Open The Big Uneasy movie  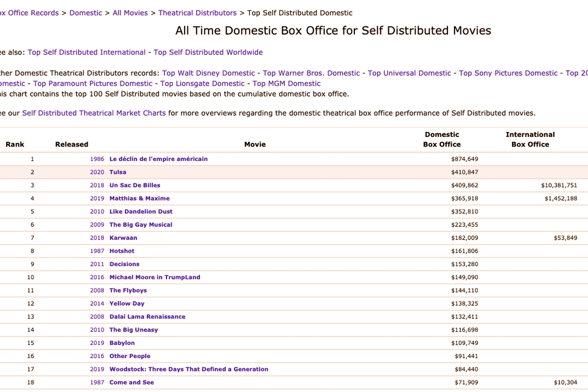[134, 330]
